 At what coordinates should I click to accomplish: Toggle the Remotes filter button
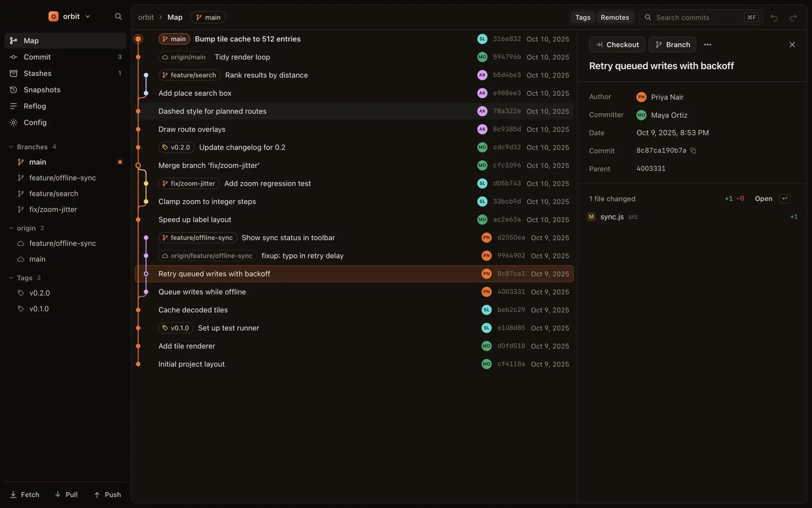point(615,18)
